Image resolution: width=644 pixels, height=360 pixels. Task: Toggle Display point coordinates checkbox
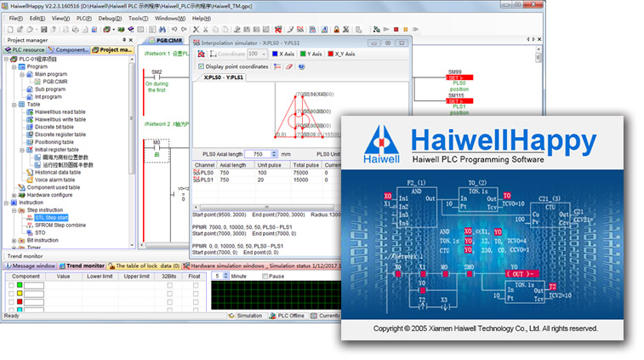tap(201, 66)
